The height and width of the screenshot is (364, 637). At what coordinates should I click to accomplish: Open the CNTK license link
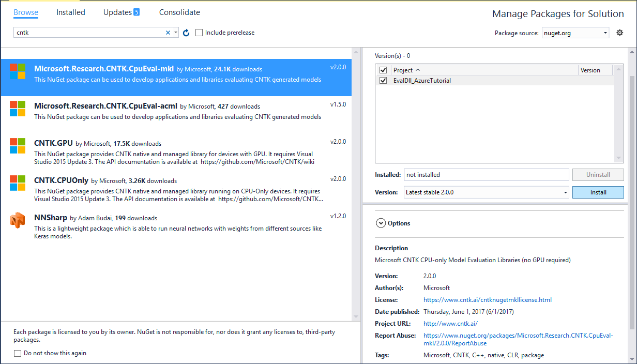click(x=487, y=299)
